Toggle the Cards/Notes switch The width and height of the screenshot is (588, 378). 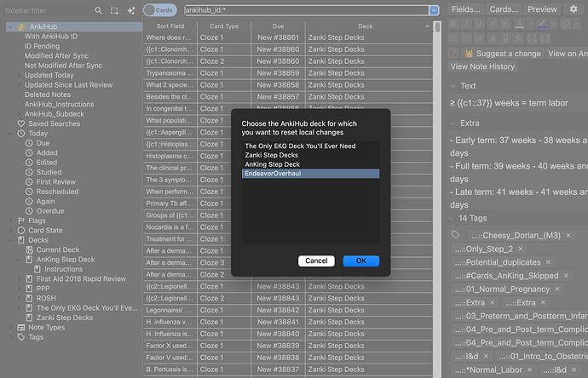point(160,10)
